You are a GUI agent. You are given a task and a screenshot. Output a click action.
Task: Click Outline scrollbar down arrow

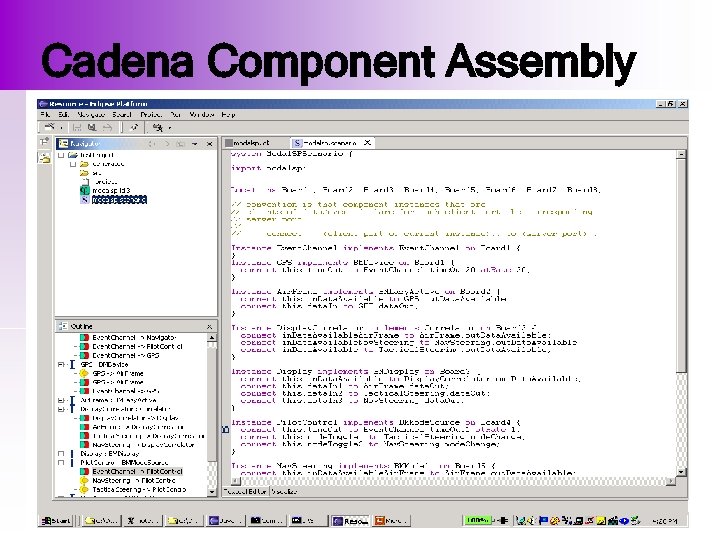[x=212, y=491]
